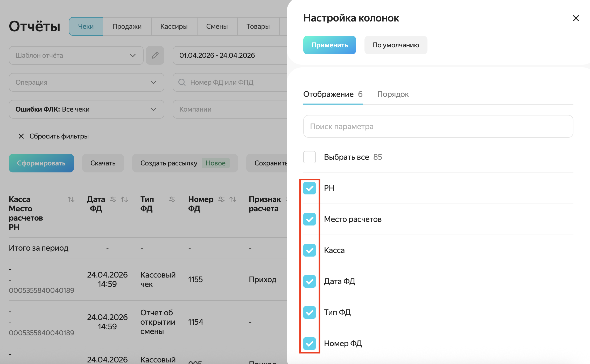Open the Шаблон отчёта dropdown
The width and height of the screenshot is (590, 364).
coord(76,55)
